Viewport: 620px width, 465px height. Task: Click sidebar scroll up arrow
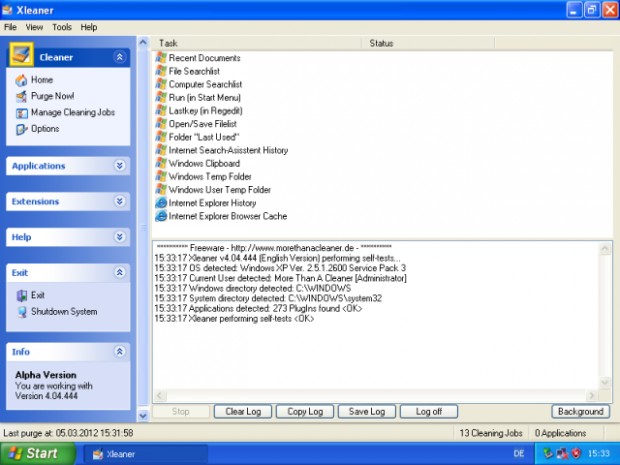pyautogui.click(x=143, y=42)
